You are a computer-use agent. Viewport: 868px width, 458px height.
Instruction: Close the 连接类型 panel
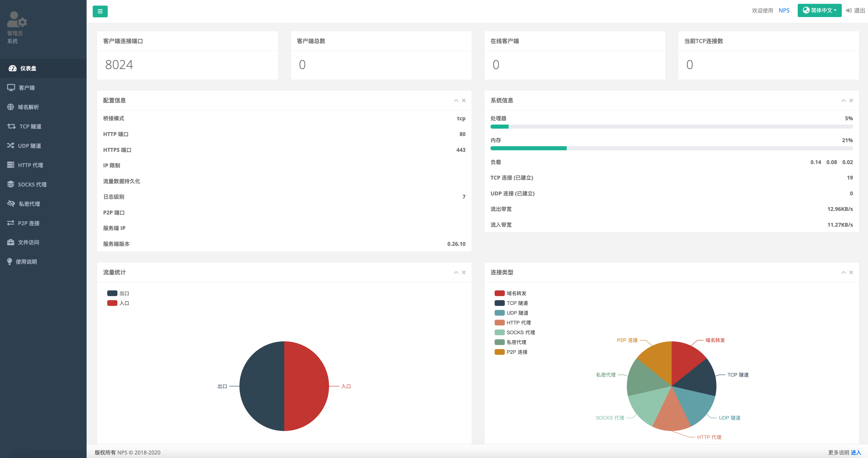(851, 272)
